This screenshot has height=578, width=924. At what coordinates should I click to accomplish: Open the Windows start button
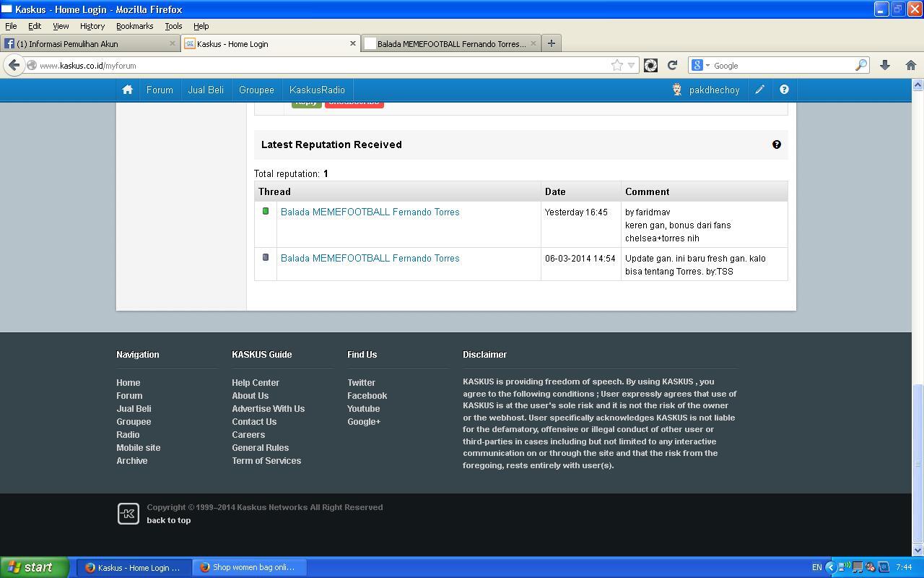pyautogui.click(x=35, y=567)
